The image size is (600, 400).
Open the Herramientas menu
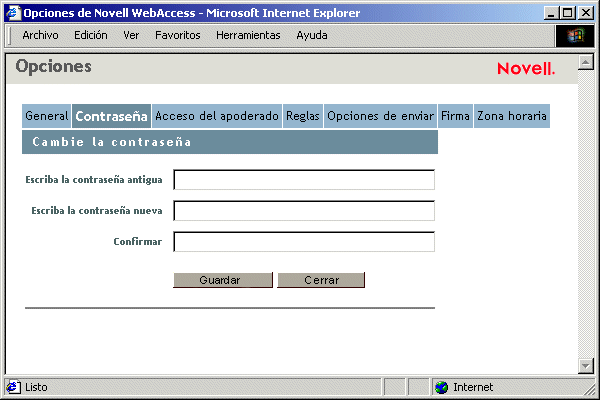248,35
